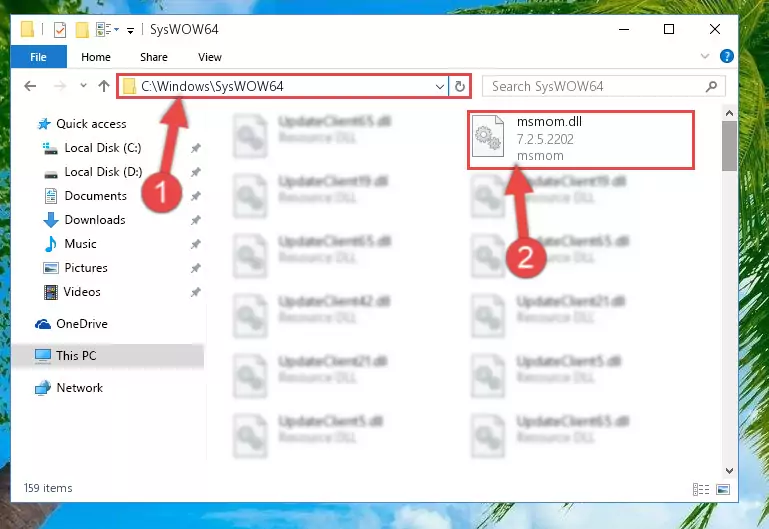Click the scrollbar up arrow
This screenshot has width=769, height=529.
click(729, 113)
